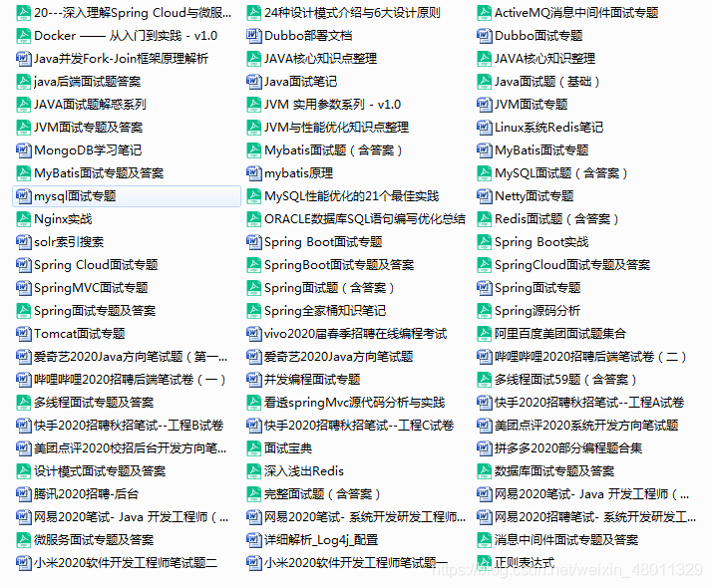Viewport: 712px width, 588px height.
Task: Click the PDF icon beside ActiveMQ消息中间件面试专题
Action: 484,13
